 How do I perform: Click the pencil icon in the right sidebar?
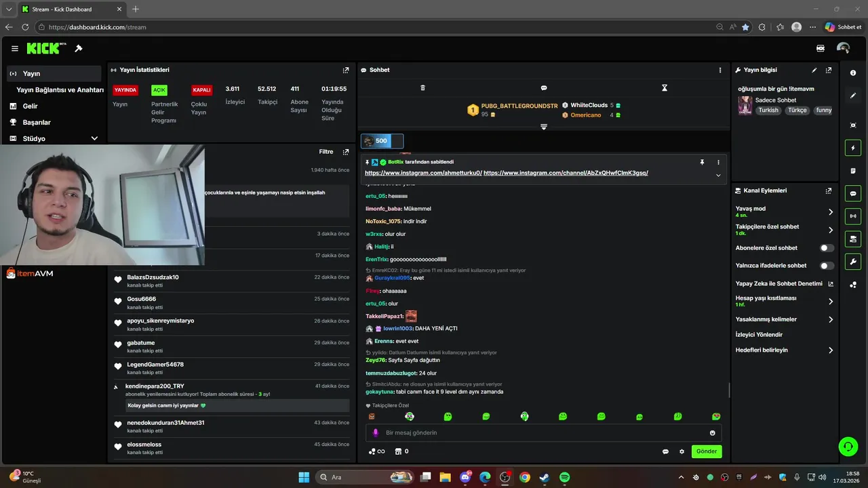coord(853,96)
